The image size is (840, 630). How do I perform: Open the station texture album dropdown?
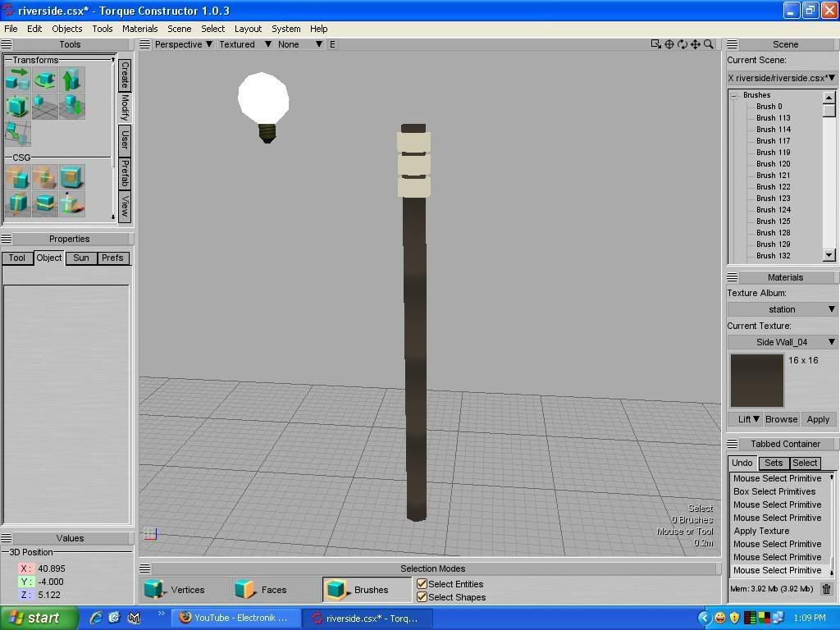pyautogui.click(x=782, y=309)
